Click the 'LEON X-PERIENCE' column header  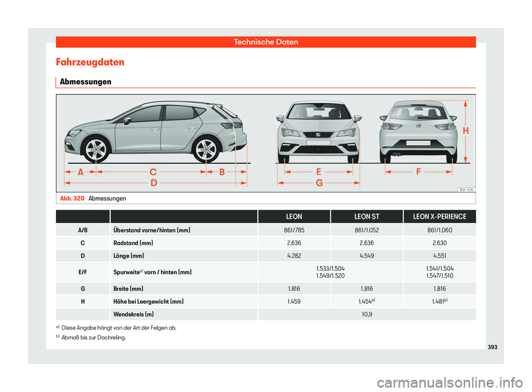tap(439, 216)
